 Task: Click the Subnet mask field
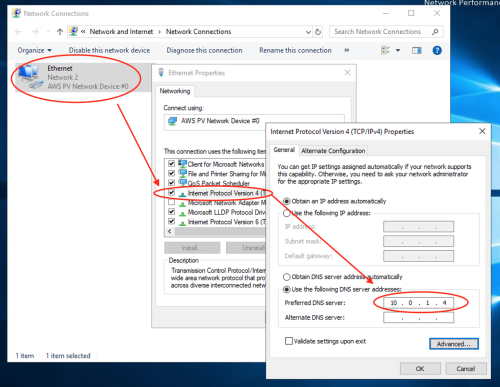tap(418, 241)
